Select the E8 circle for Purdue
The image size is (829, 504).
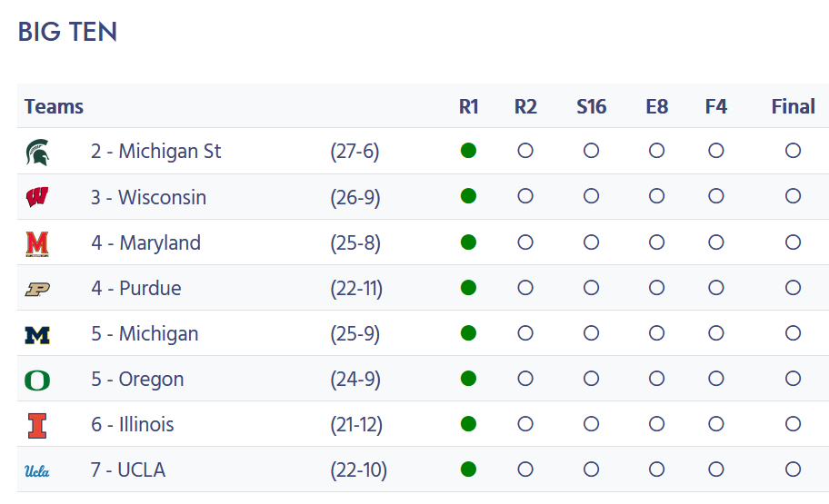coord(656,287)
